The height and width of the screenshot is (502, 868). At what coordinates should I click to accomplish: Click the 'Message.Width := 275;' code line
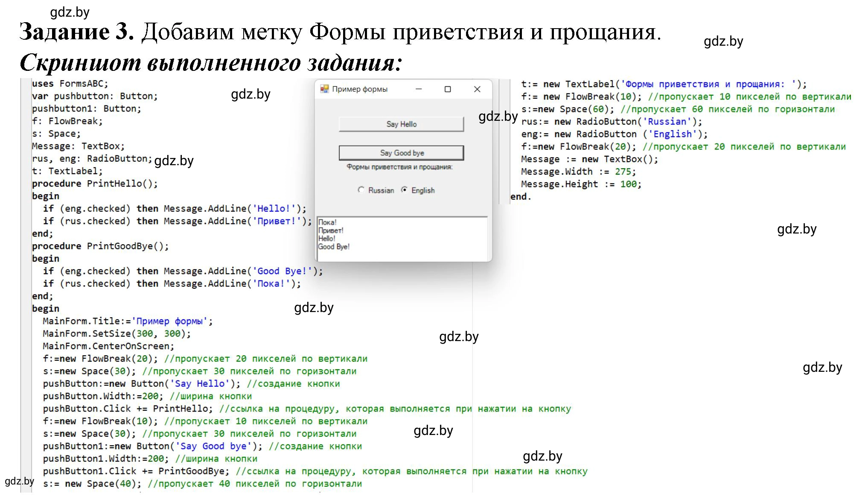tap(578, 172)
